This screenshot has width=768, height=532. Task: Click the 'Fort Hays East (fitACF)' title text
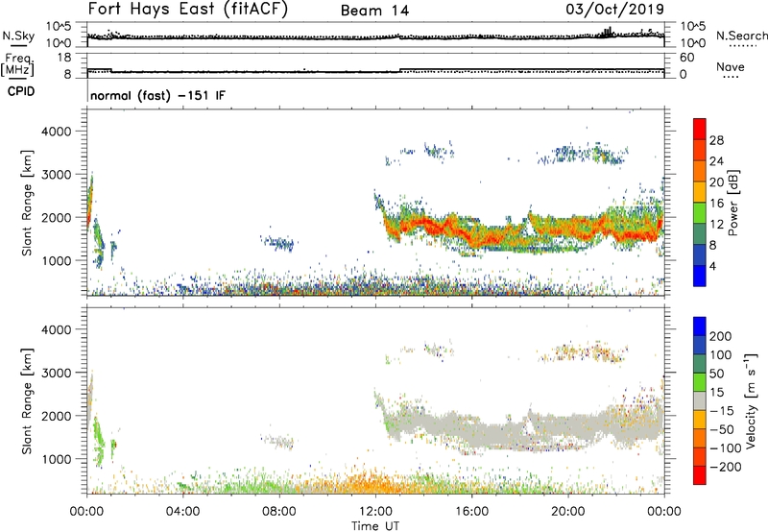[x=188, y=10]
